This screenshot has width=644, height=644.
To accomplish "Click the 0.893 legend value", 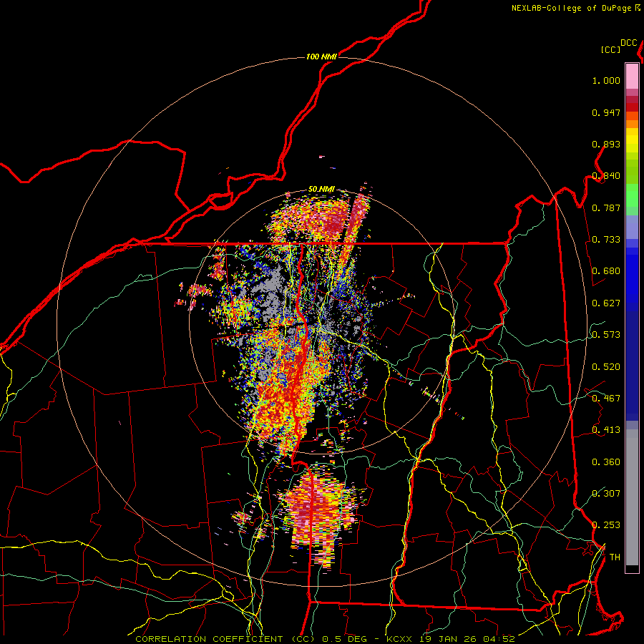I will click(606, 144).
